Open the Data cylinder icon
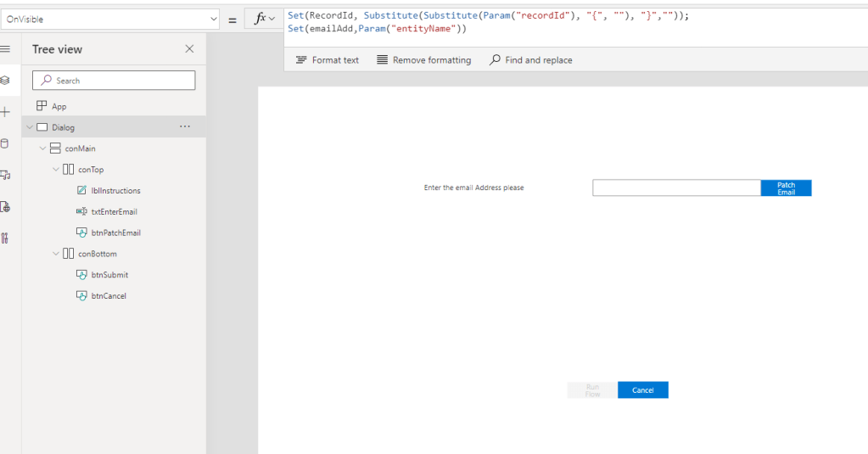The height and width of the screenshot is (454, 868). click(x=5, y=143)
